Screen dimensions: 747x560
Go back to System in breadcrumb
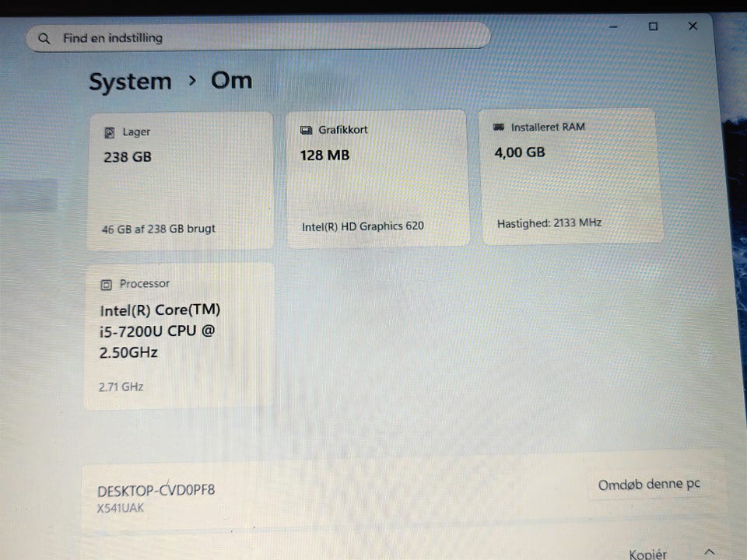131,82
